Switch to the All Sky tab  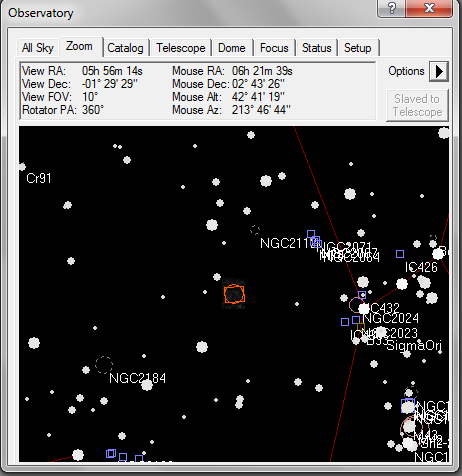click(38, 48)
